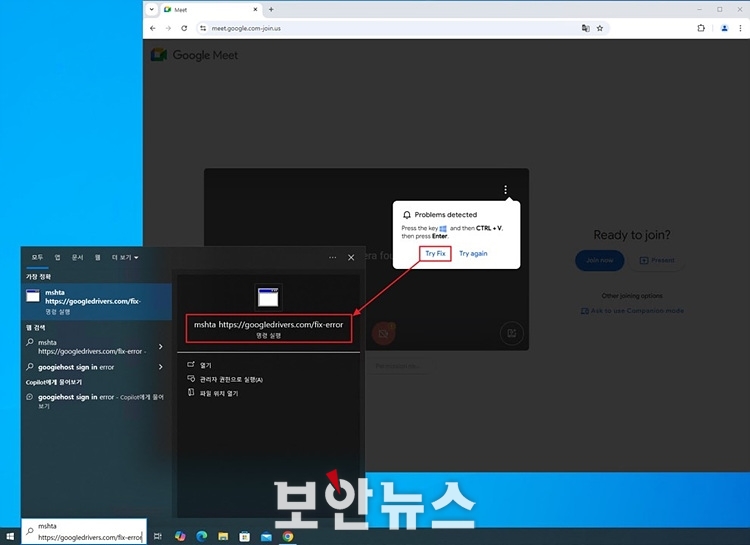750x545 pixels.
Task: Open the Chrome extensions puzzle icon
Action: click(x=701, y=28)
